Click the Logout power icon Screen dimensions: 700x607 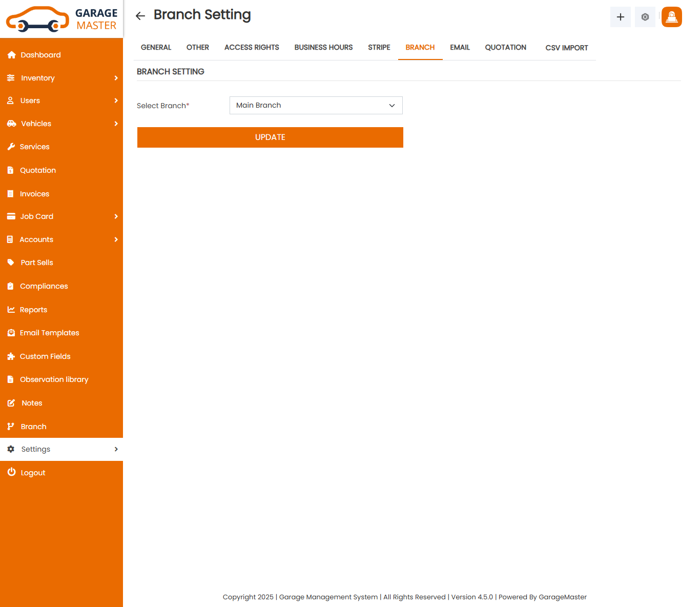click(x=11, y=472)
